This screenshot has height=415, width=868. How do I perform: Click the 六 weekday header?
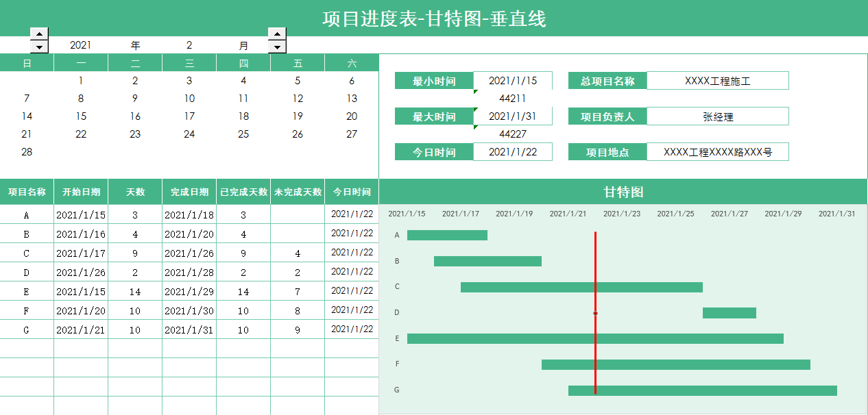(x=352, y=63)
